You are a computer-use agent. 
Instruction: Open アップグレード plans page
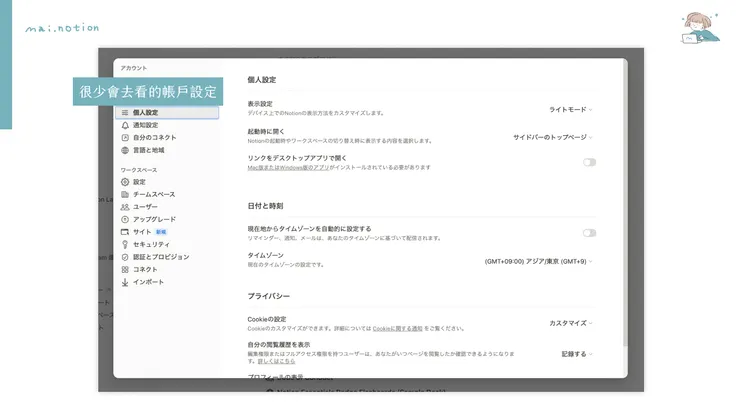coord(167,219)
